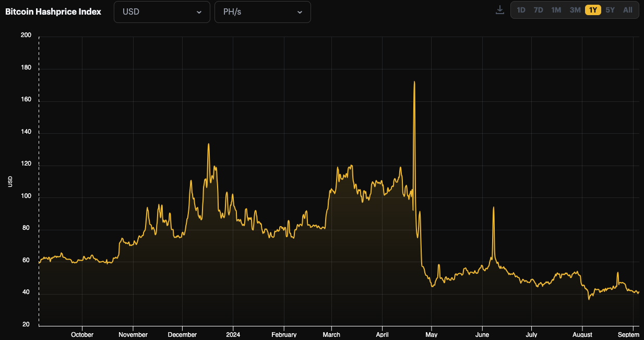This screenshot has width=644, height=340.
Task: Show All time range data
Action: click(x=628, y=10)
